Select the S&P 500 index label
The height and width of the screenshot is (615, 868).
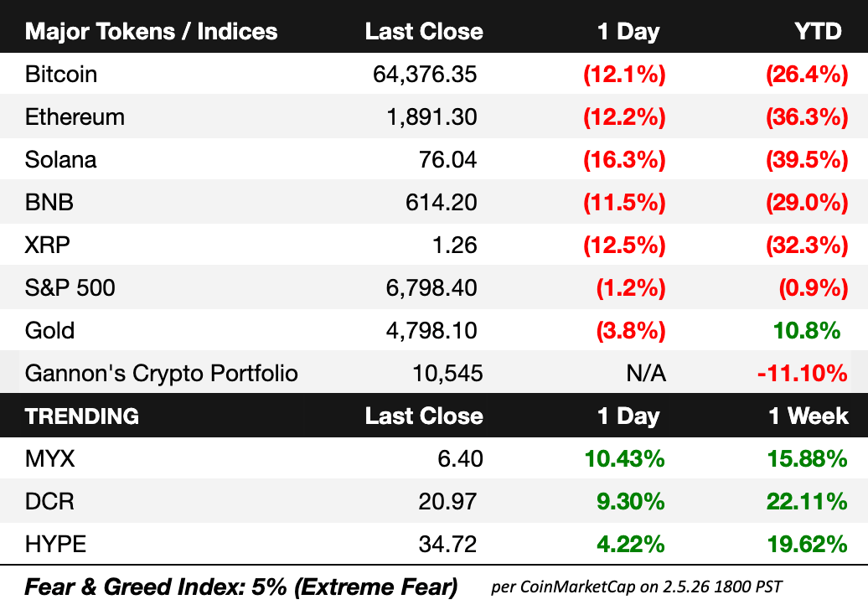tap(70, 288)
